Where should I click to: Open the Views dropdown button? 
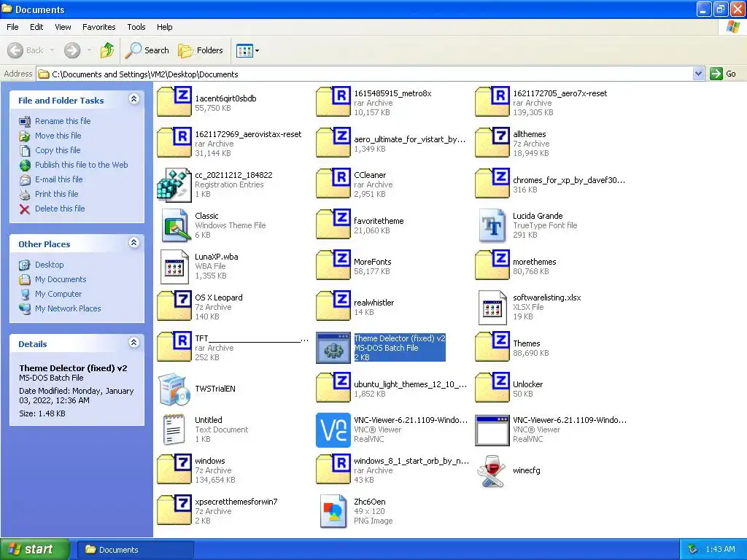(x=248, y=50)
